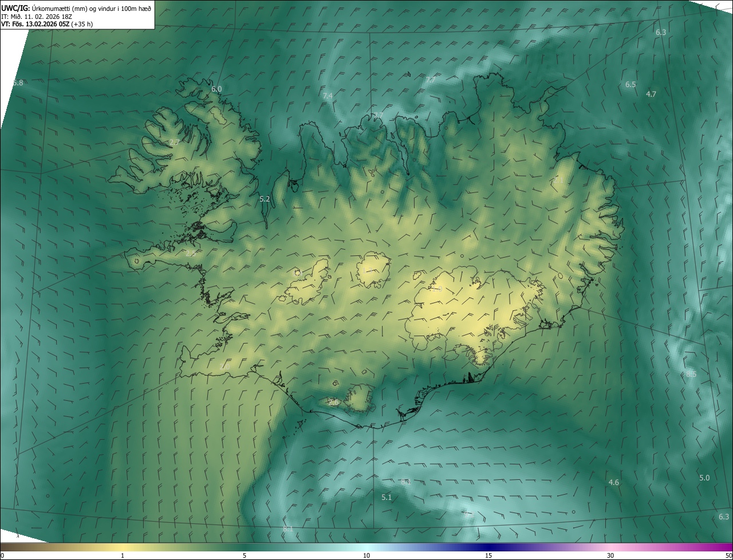
Task: Click the dark navy band above the 15 tick
Action: click(488, 547)
